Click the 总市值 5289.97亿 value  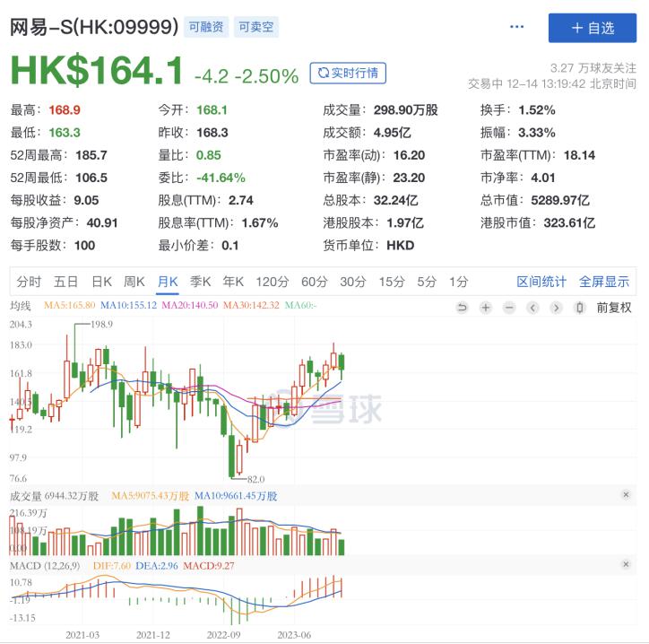click(560, 200)
